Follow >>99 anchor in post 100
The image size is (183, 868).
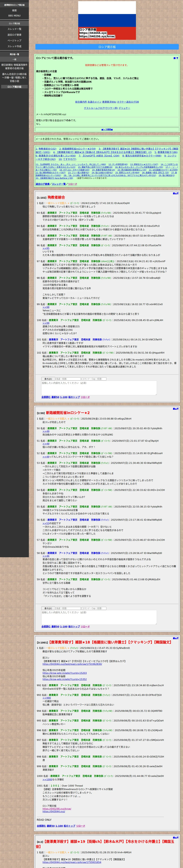[46, 323]
